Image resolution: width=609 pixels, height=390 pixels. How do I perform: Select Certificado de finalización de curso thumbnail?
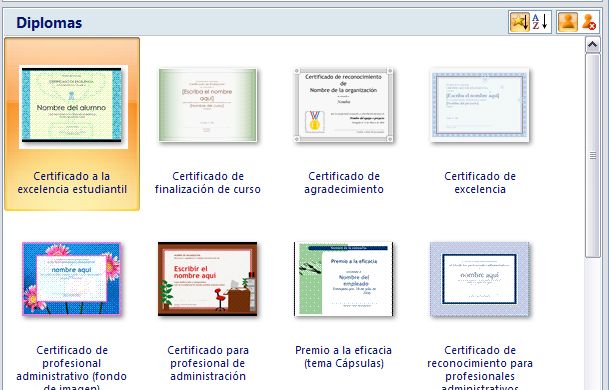tap(208, 105)
